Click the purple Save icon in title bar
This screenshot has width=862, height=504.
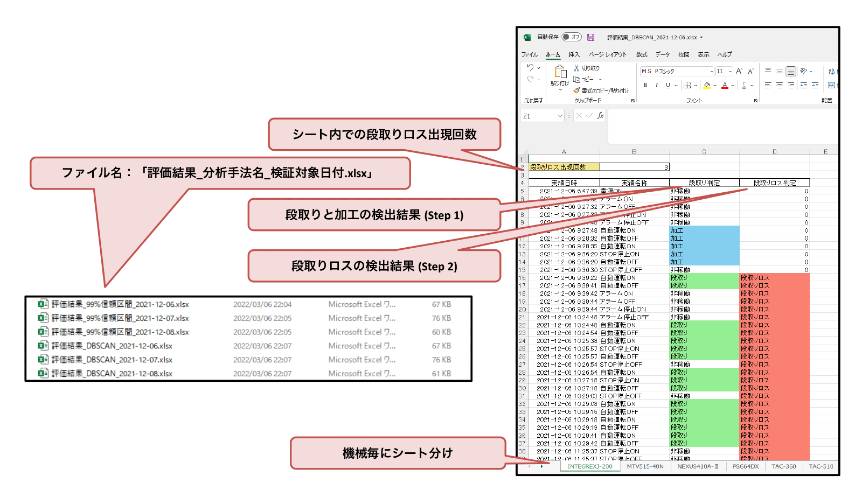[590, 37]
